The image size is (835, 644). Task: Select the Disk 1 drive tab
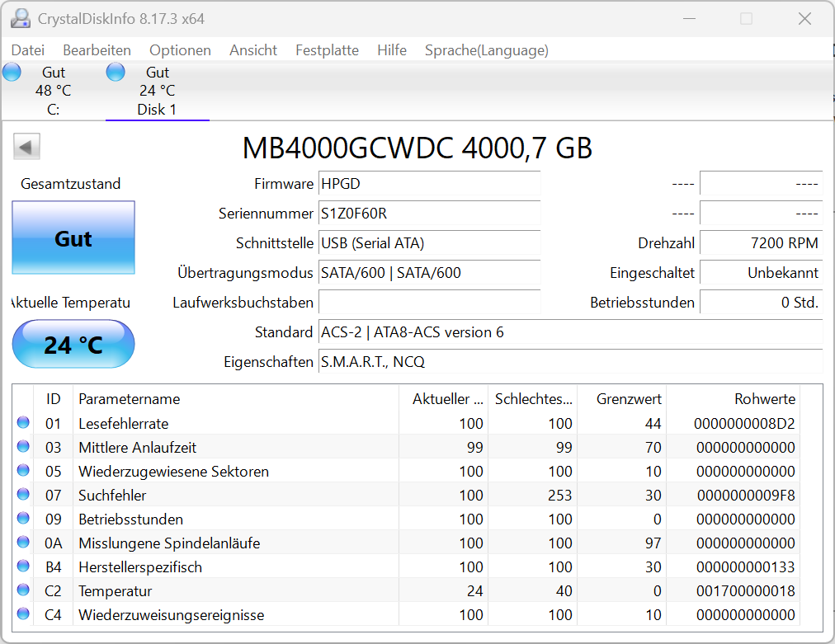point(157,91)
